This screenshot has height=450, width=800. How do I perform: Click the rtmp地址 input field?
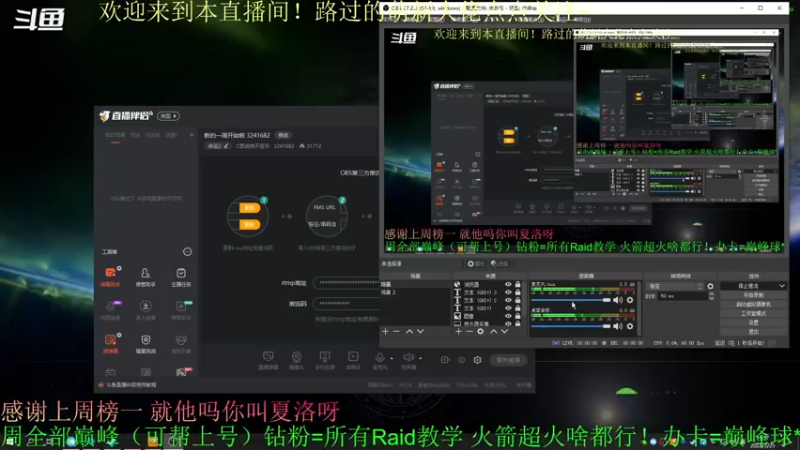(x=346, y=282)
